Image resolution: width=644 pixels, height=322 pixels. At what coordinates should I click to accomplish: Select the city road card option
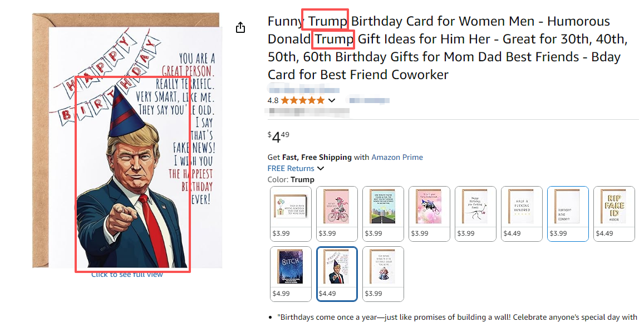click(383, 213)
